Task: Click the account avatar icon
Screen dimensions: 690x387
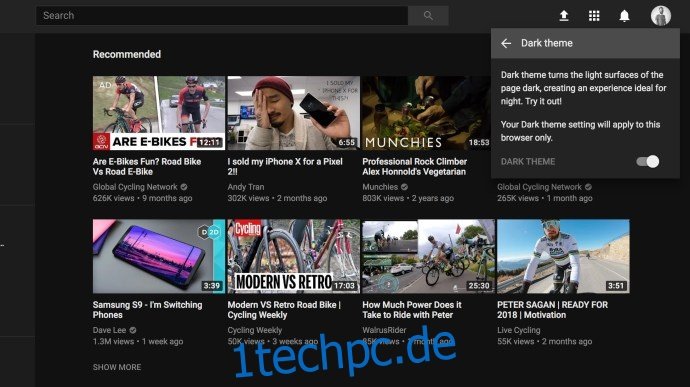Action: tap(661, 16)
